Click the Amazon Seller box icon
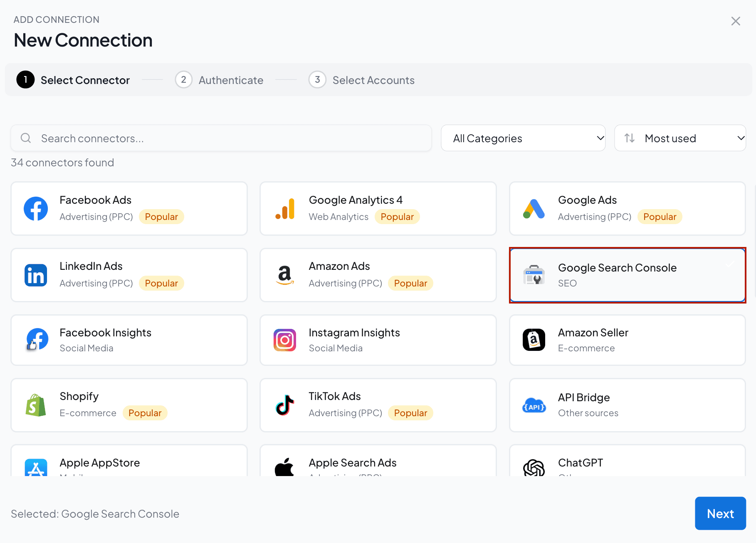This screenshot has width=756, height=543. 534,340
